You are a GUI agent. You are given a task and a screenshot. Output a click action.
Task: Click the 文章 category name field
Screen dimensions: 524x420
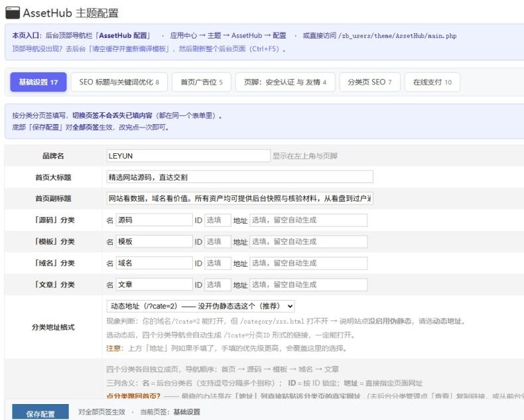[x=154, y=285]
